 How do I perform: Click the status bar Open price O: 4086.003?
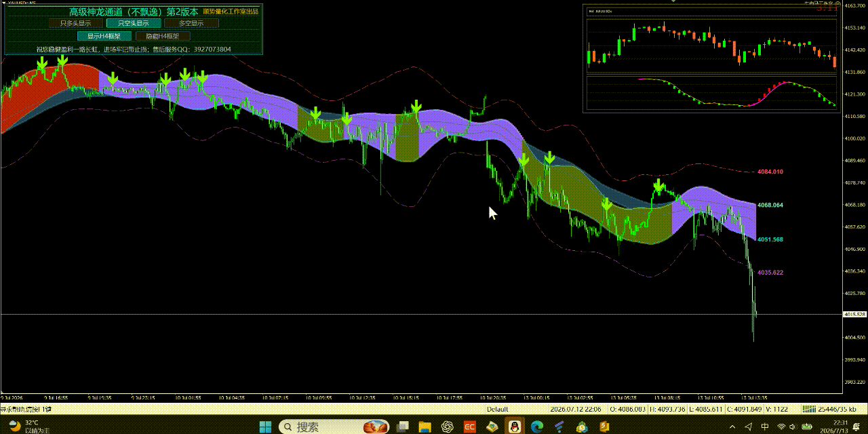(x=627, y=409)
